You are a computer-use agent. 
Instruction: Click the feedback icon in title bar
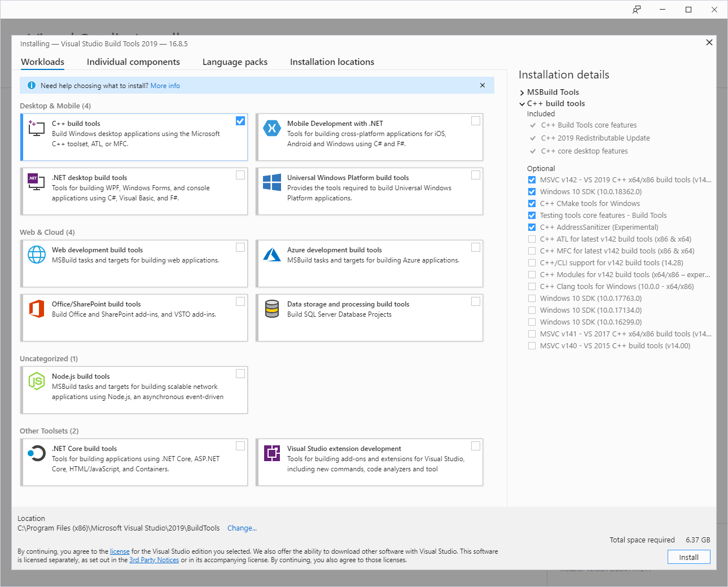(x=637, y=10)
